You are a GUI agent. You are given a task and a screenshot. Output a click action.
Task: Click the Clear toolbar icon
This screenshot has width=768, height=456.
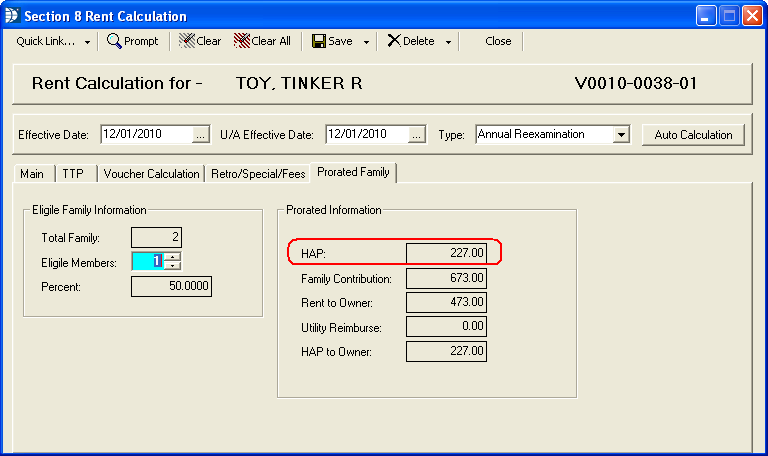point(187,41)
